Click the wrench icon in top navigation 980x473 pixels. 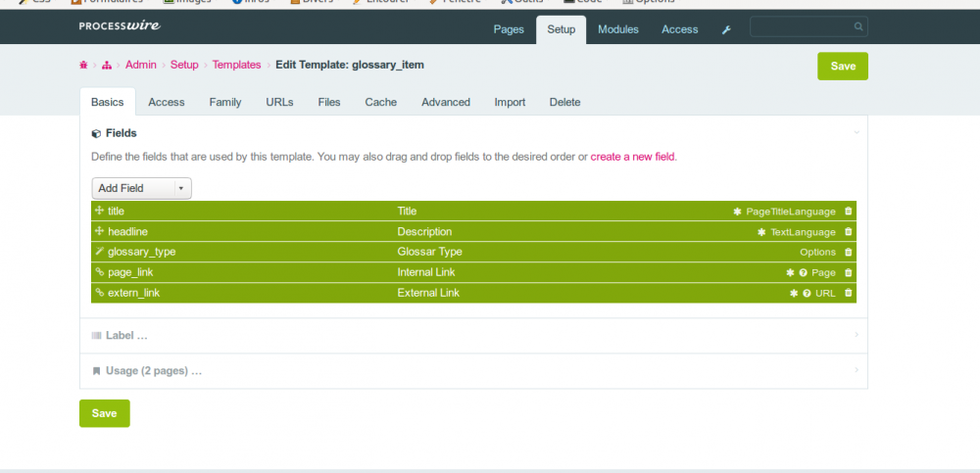(726, 29)
